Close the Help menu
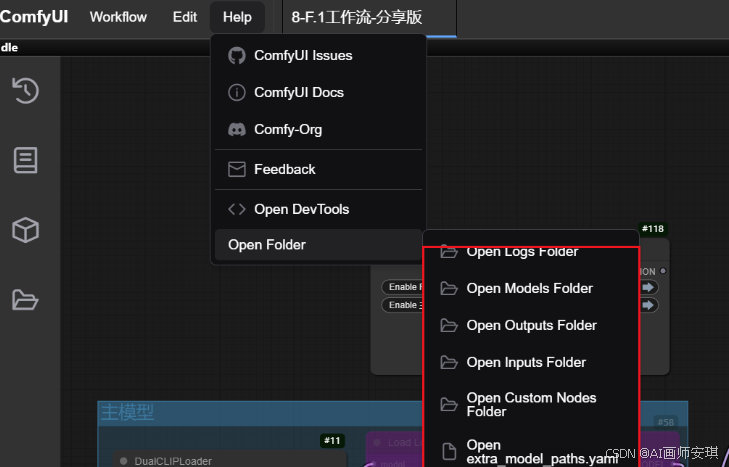Image resolution: width=729 pixels, height=467 pixels. click(x=237, y=17)
